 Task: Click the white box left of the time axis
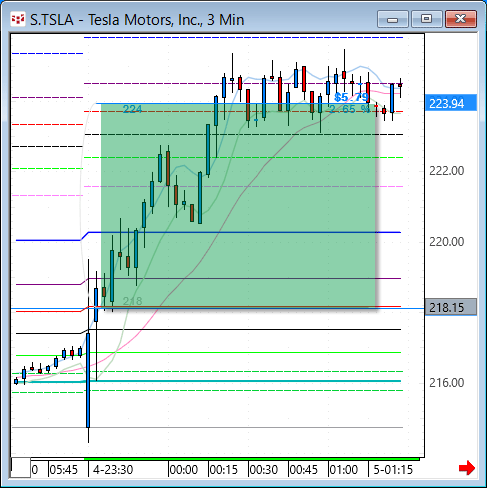(x=21, y=468)
